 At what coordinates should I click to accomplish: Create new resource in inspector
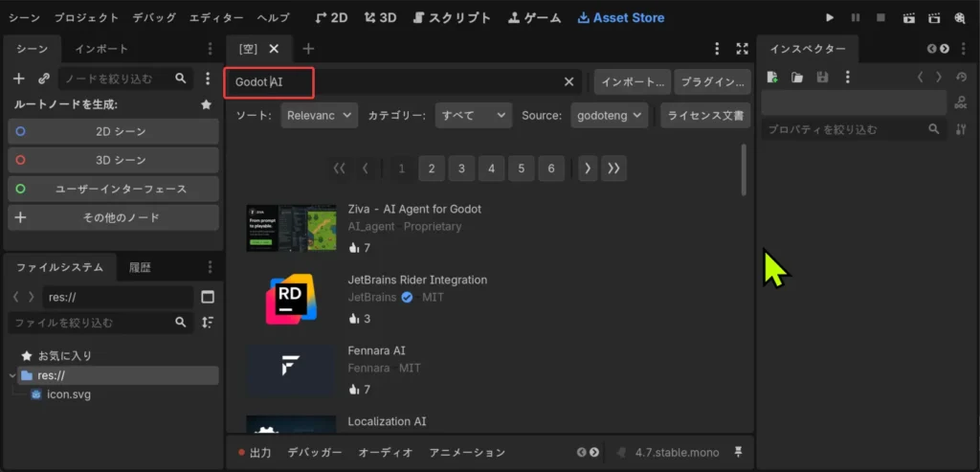[772, 77]
